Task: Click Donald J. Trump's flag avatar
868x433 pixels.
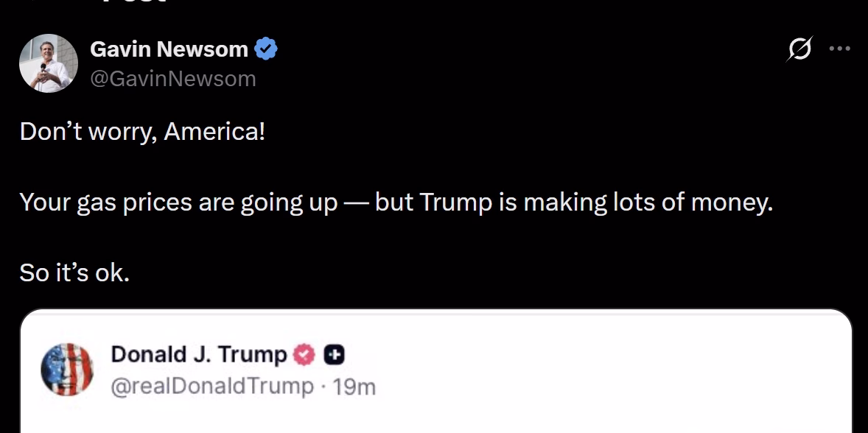Action: point(67,369)
